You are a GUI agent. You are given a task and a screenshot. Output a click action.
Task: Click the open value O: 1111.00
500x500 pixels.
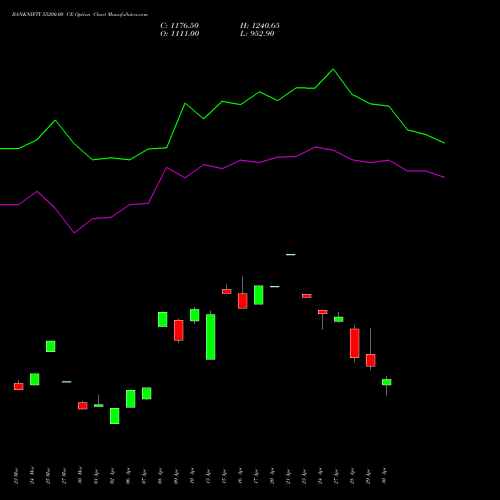(x=180, y=33)
